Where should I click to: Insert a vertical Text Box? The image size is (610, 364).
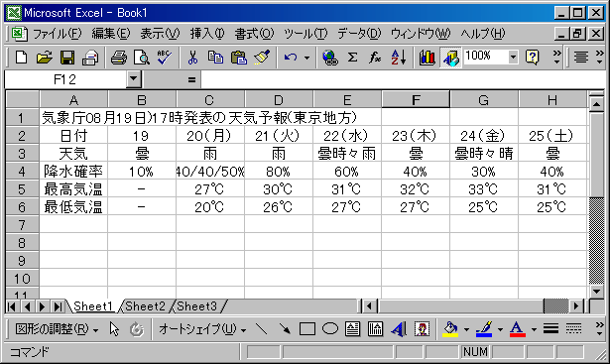coord(375,329)
